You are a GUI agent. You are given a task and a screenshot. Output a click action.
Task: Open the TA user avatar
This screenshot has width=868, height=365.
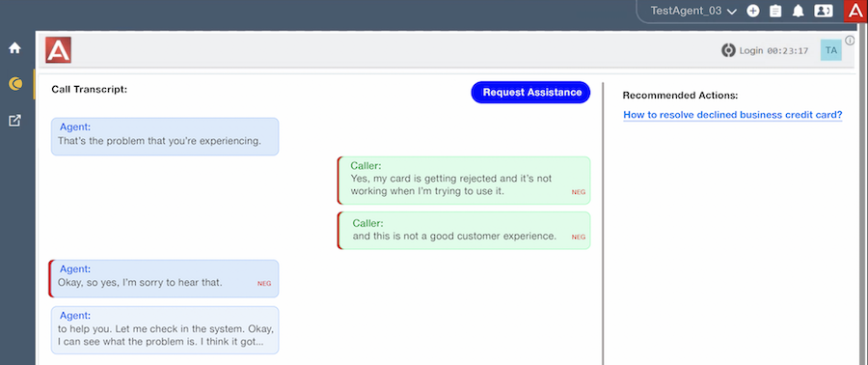(x=831, y=50)
